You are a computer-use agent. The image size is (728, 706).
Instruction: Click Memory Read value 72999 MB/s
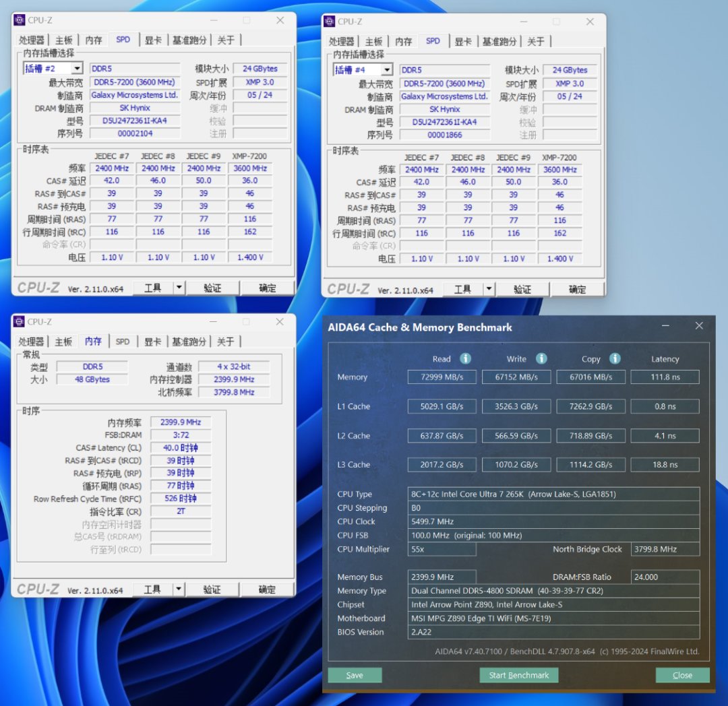pyautogui.click(x=442, y=377)
